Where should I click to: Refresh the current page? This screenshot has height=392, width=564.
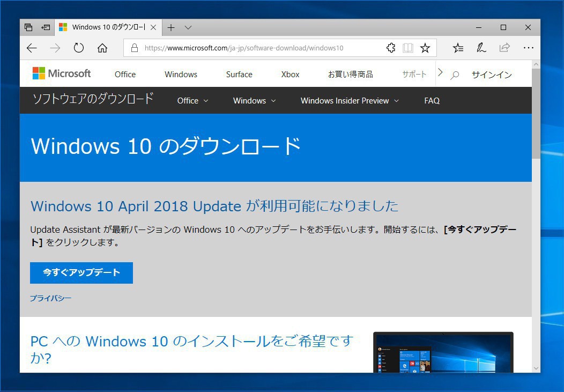[x=78, y=48]
